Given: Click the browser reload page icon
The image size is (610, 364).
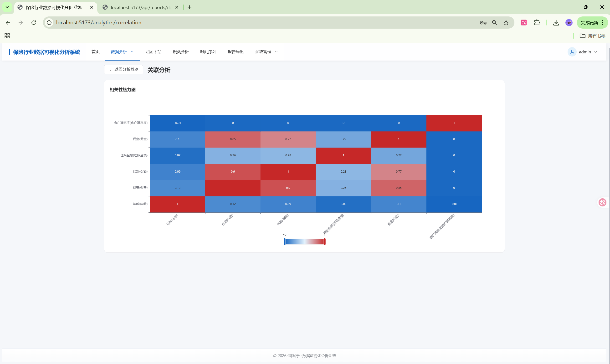Looking at the screenshot, I should click(x=34, y=23).
